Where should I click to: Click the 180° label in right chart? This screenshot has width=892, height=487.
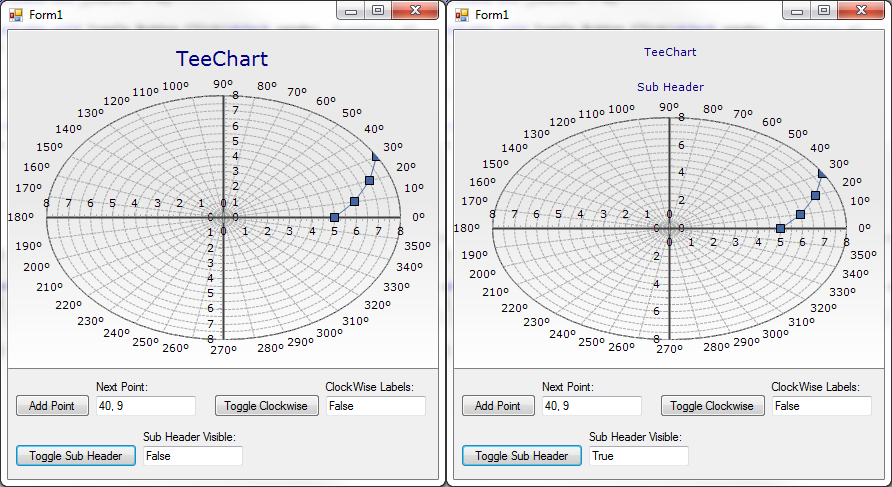tap(466, 228)
